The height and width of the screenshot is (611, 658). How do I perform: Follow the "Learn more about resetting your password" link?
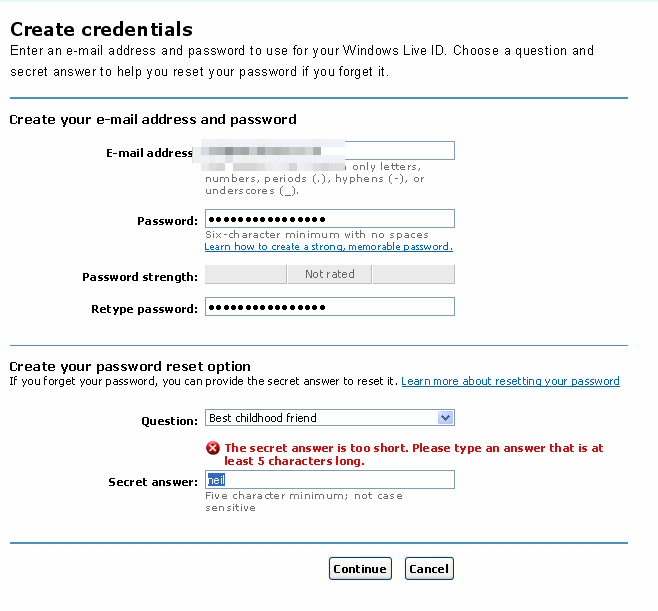point(510,381)
